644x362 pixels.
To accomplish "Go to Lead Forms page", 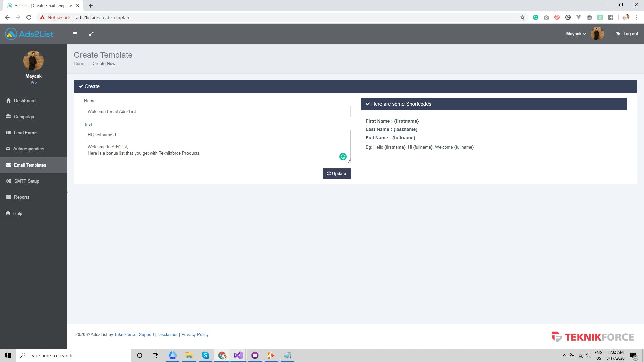I will point(25,133).
